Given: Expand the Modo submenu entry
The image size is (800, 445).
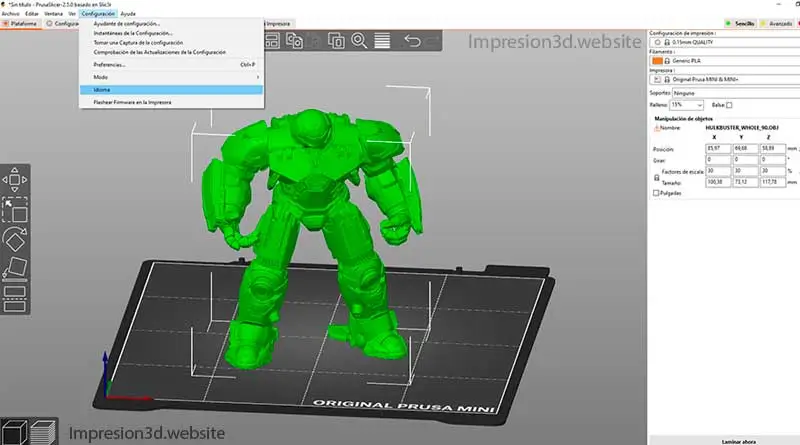Looking at the screenshot, I should point(171,77).
